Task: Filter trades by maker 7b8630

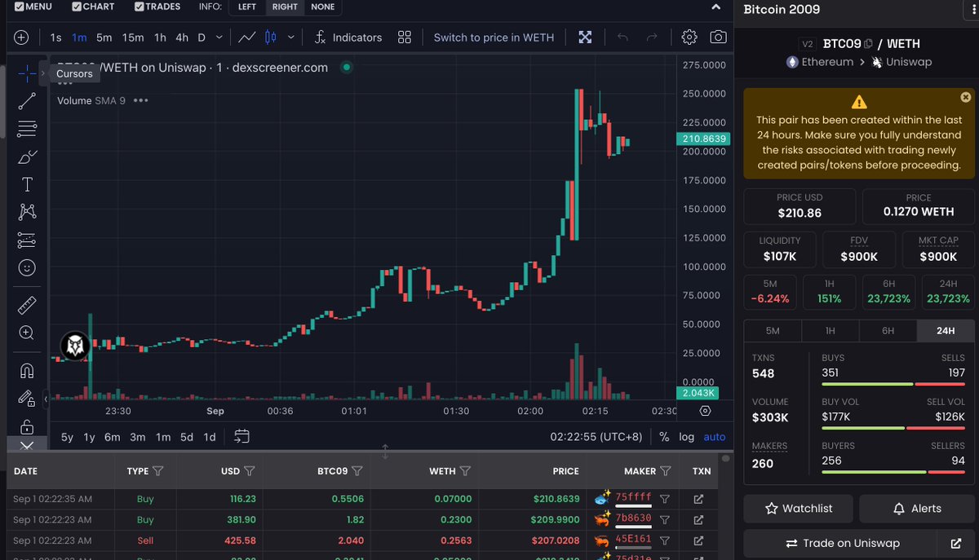Action: click(665, 519)
